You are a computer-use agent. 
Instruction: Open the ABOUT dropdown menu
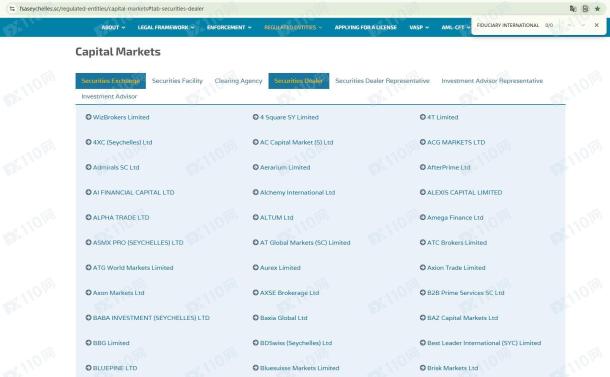(113, 27)
